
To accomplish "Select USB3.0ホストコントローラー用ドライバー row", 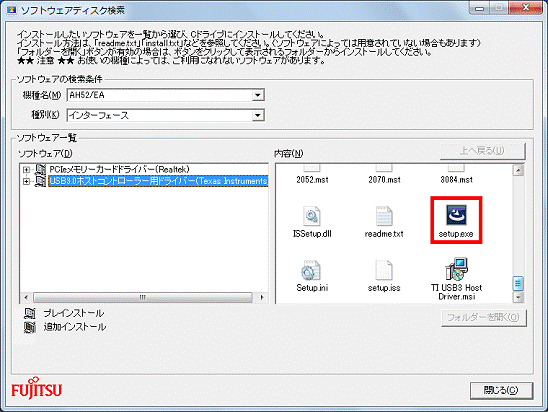I will (158, 181).
